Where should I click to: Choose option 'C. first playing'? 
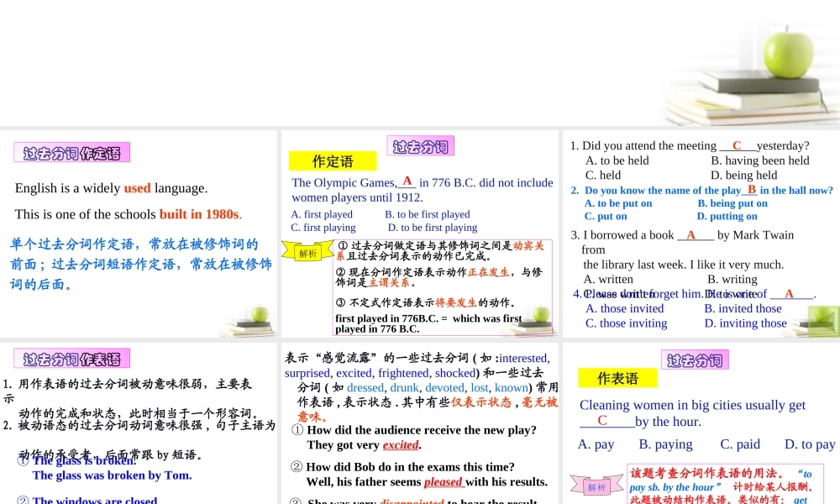[x=323, y=227]
